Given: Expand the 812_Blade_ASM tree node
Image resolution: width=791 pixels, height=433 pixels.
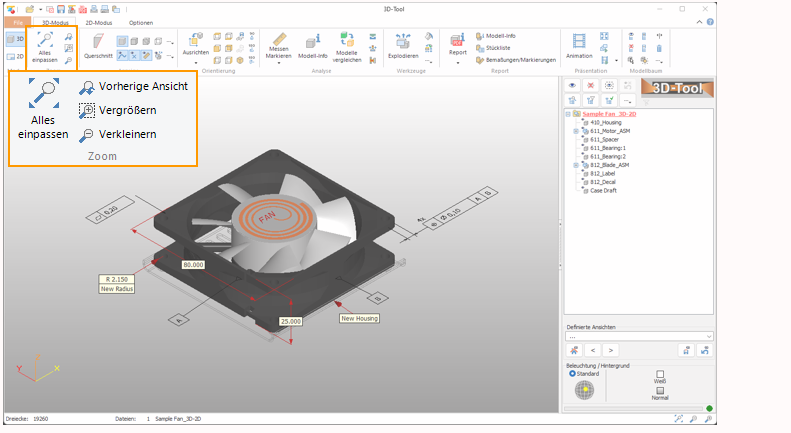Looking at the screenshot, I should tap(575, 165).
